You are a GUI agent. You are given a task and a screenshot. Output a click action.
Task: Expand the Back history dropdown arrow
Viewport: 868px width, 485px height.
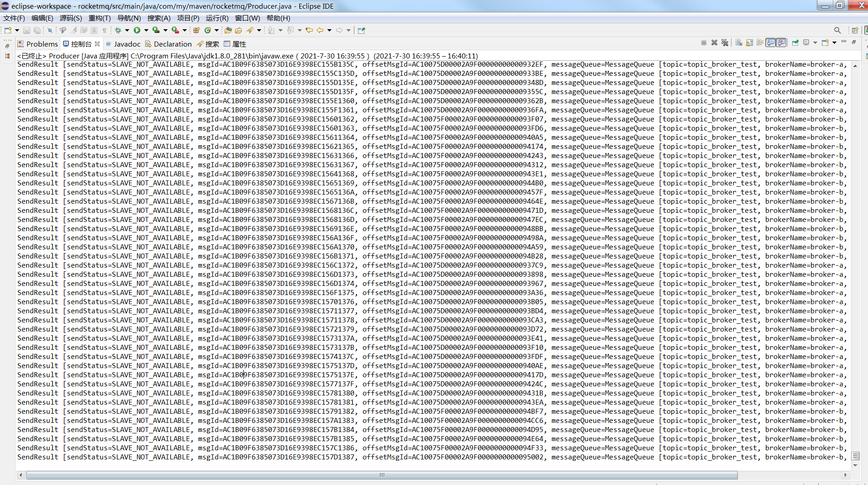[x=329, y=30]
